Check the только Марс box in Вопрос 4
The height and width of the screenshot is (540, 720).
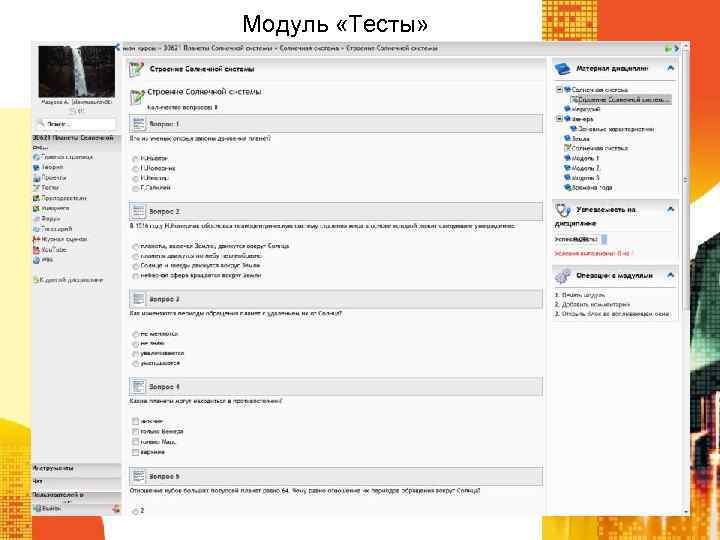coord(135,442)
